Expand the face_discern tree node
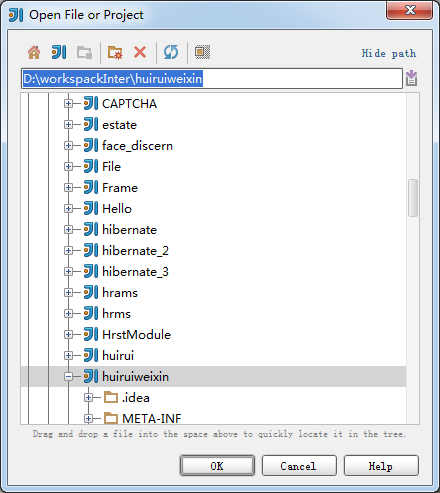440x493 pixels. coord(68,146)
